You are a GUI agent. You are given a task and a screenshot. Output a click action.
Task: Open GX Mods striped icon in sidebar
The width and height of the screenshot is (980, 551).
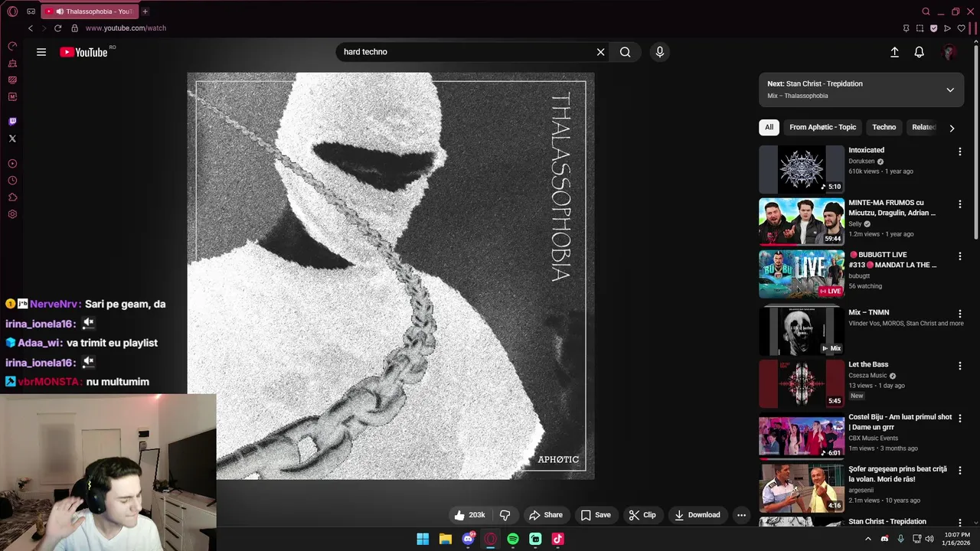[x=12, y=80]
